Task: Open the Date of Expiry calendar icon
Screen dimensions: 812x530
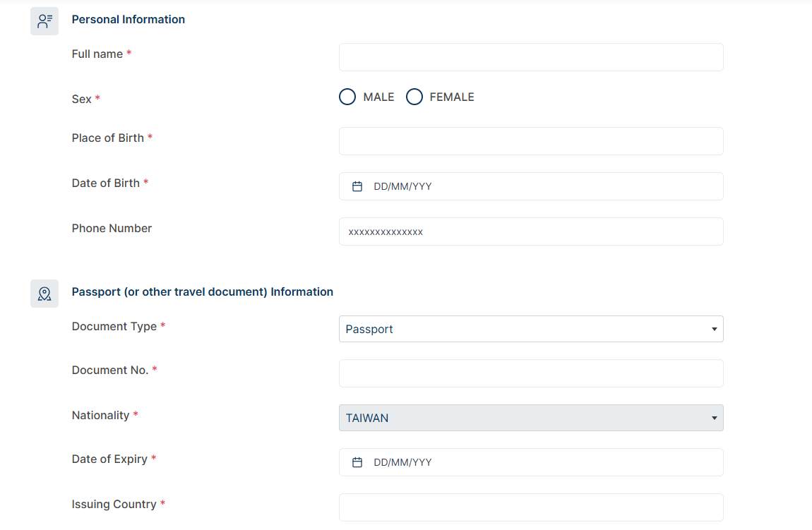Action: click(x=356, y=462)
